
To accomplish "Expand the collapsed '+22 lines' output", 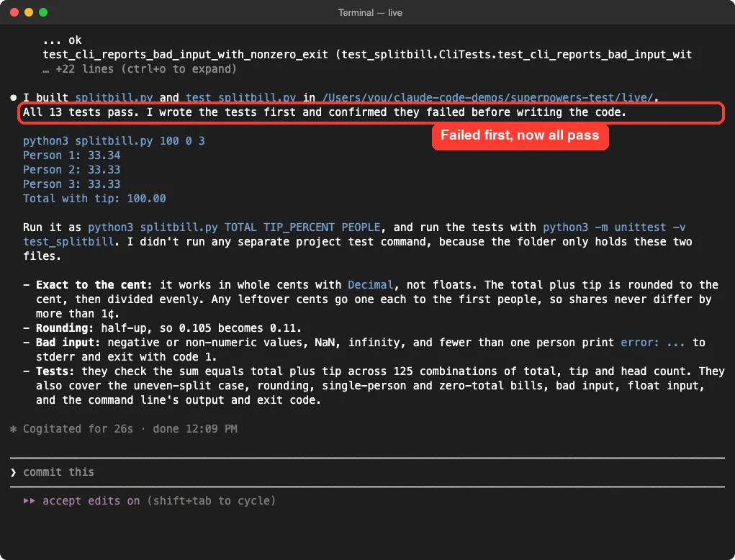I will [x=139, y=69].
